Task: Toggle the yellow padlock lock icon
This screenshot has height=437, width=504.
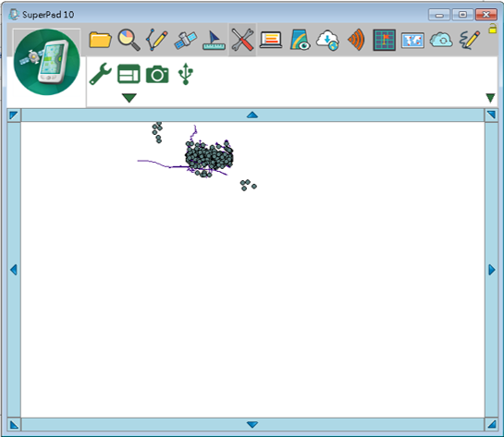Action: 492,29
